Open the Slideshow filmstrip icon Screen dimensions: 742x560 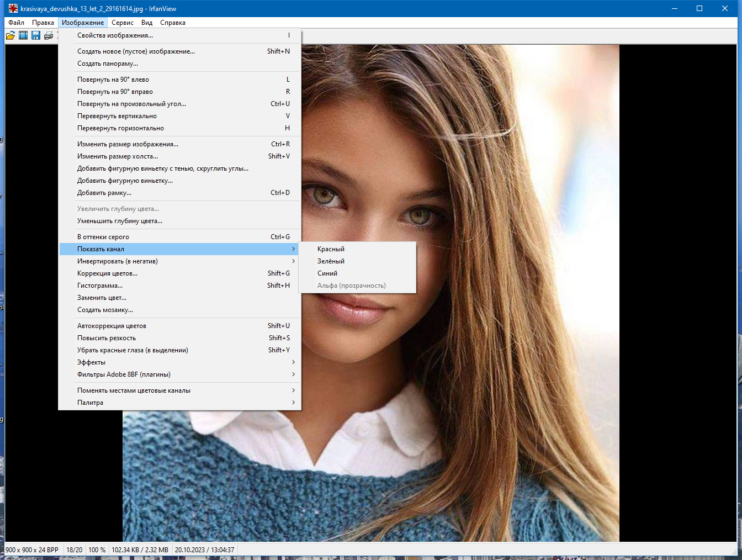pyautogui.click(x=23, y=35)
